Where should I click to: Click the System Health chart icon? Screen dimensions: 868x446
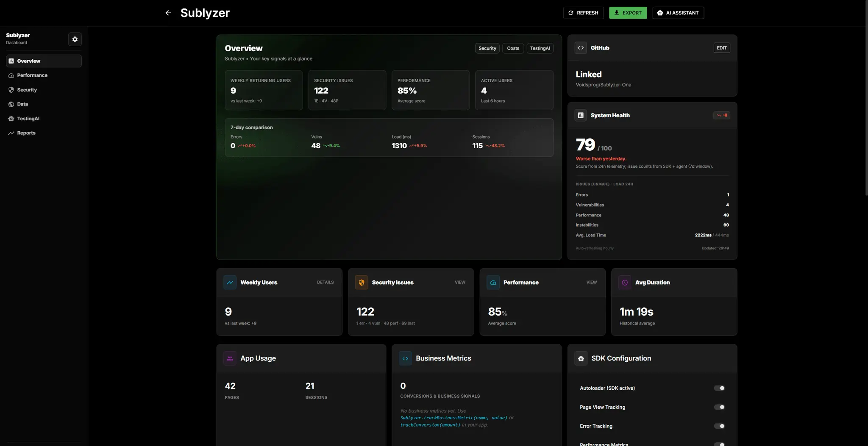tap(581, 115)
